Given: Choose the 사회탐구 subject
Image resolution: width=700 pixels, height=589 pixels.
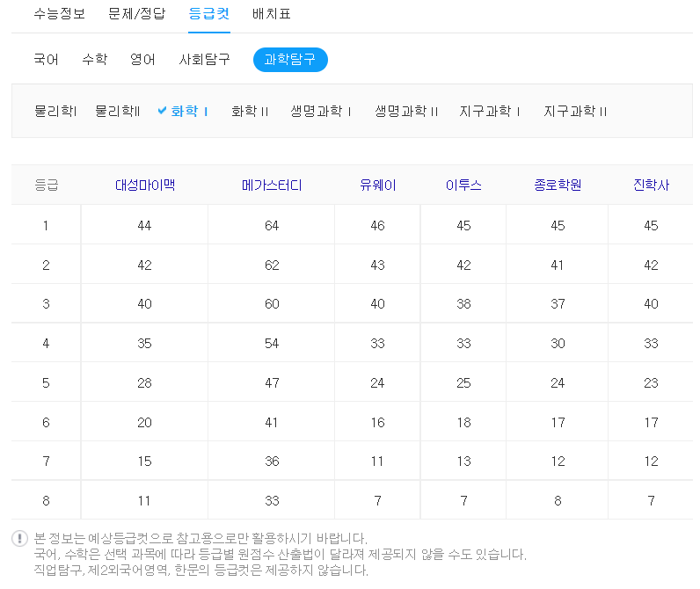Looking at the screenshot, I should point(205,60).
